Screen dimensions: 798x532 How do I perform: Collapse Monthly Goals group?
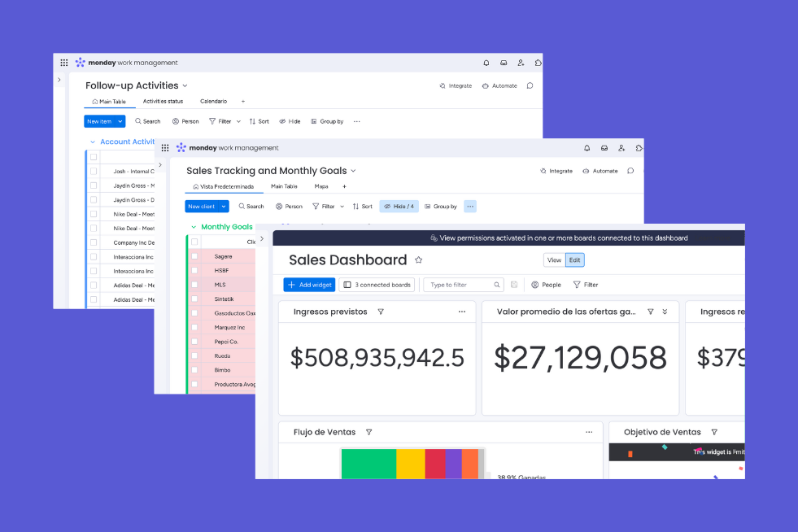point(194,227)
